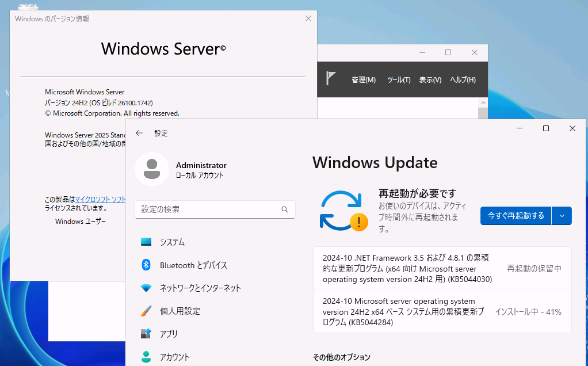Screen dimensions: 588x366
Task: Click the 設定の検索 search field
Action: 215,209
